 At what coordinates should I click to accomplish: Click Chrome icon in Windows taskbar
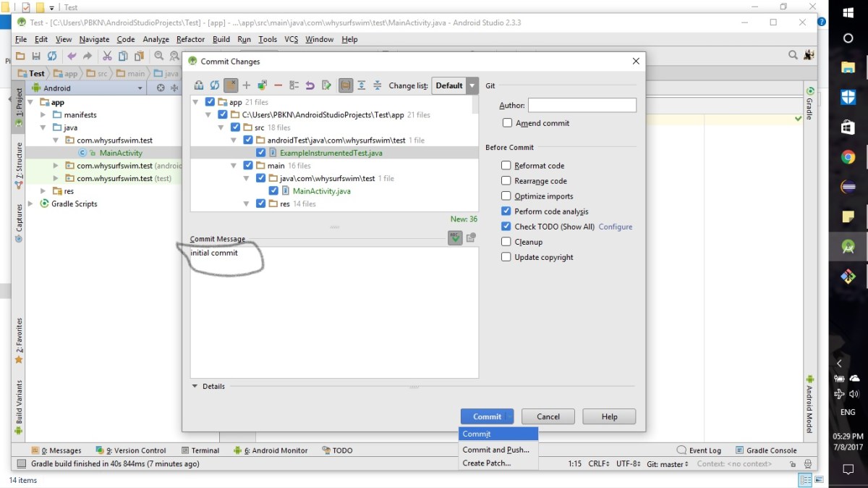coord(848,156)
